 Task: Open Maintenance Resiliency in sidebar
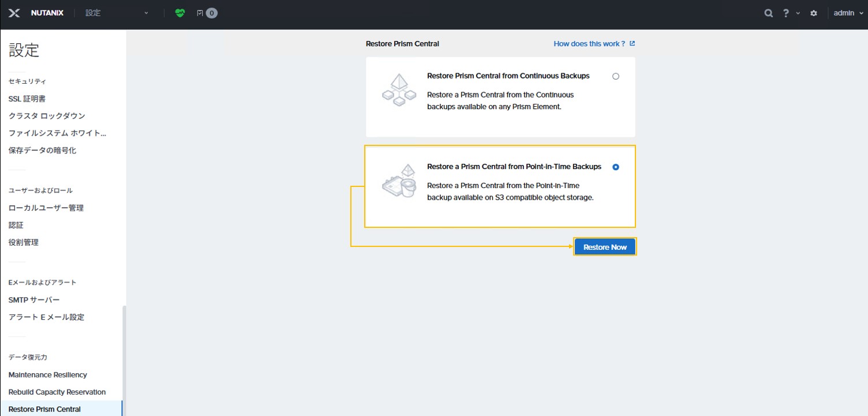[x=48, y=374]
